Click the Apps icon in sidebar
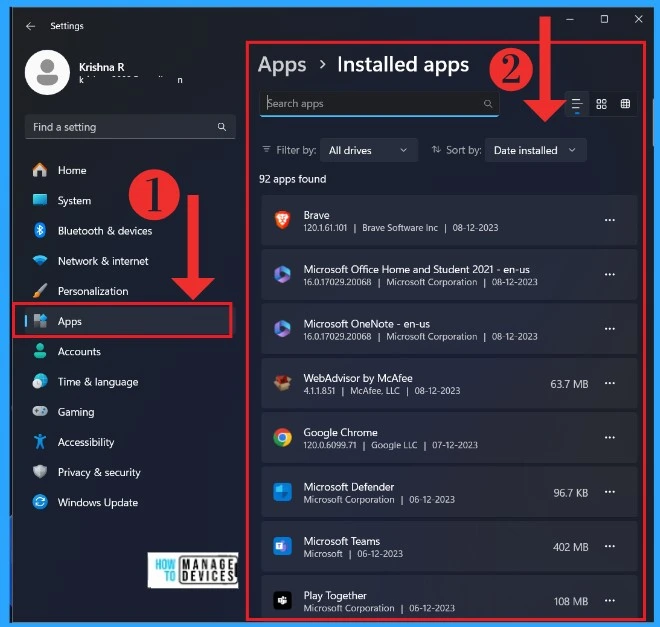 click(40, 321)
